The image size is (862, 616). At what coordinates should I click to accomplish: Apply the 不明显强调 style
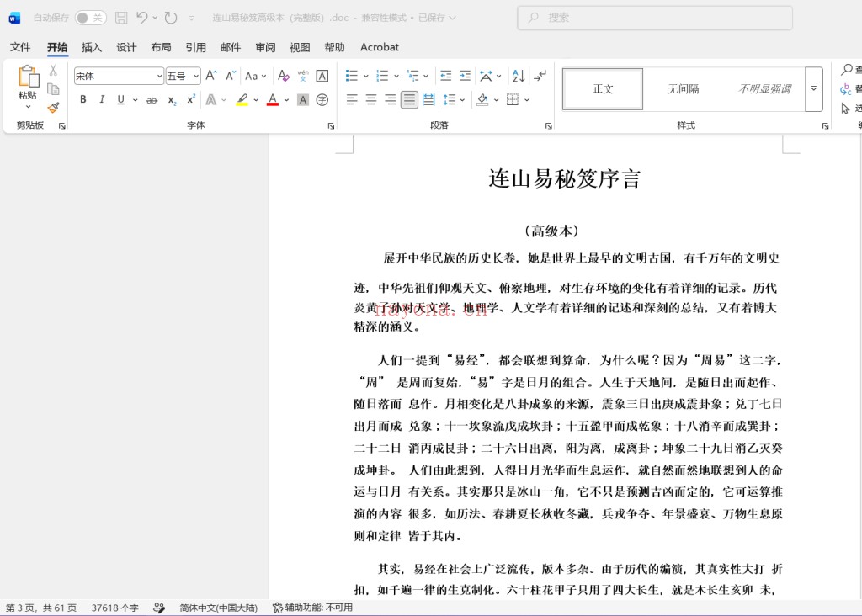click(764, 89)
